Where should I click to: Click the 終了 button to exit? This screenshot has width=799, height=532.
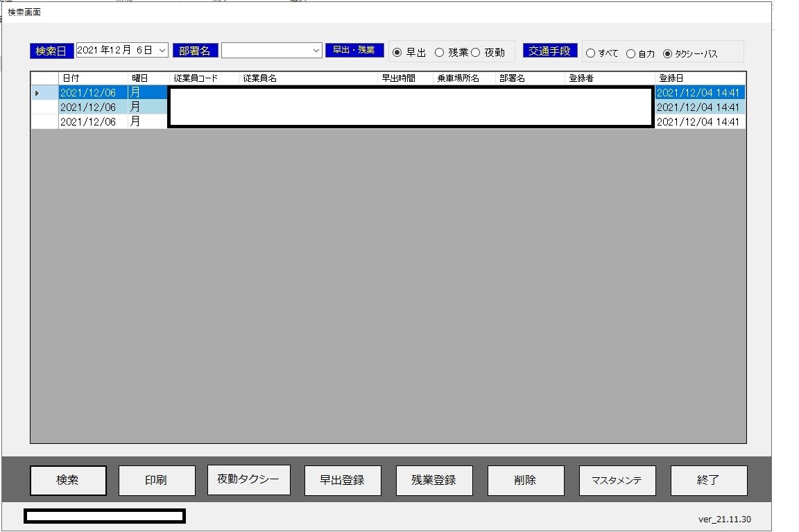pyautogui.click(x=709, y=480)
